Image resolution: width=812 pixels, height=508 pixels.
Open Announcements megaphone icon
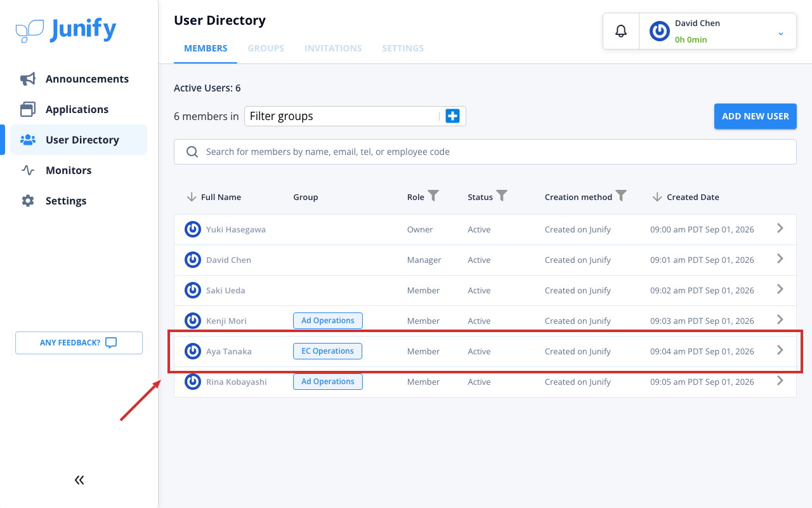pos(28,79)
